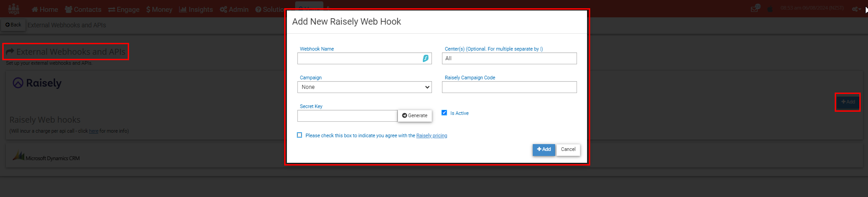Click the Vega logo in the top bar
The height and width of the screenshot is (197, 868).
[x=14, y=9]
